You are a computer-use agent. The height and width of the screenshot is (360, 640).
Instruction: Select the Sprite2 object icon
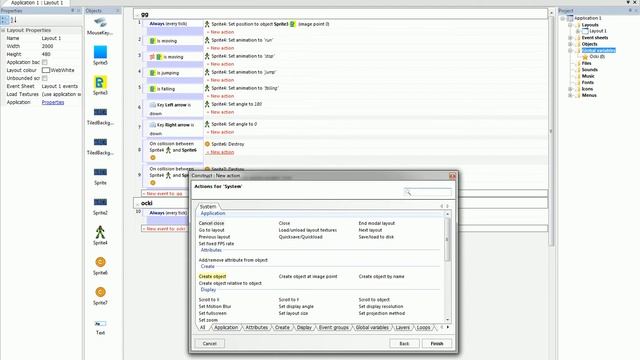pyautogui.click(x=100, y=202)
